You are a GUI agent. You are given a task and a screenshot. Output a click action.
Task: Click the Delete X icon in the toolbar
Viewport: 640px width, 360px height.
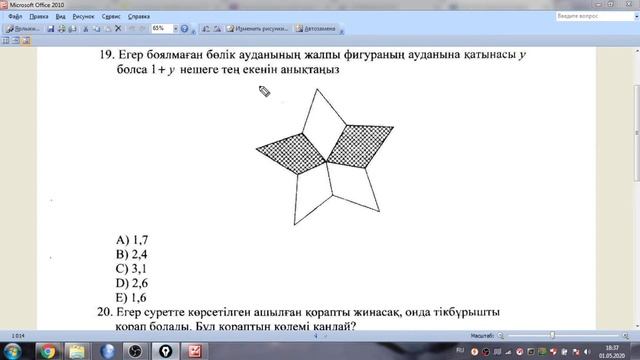click(x=118, y=28)
